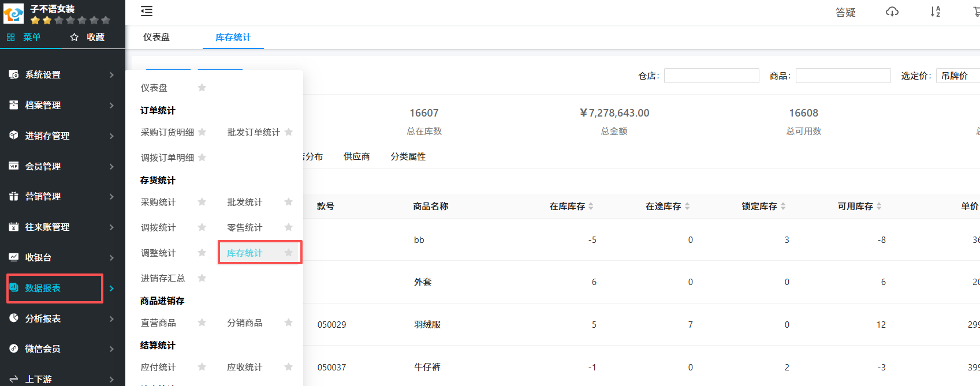Image resolution: width=980 pixels, height=386 pixels.
Task: Toggle favorite star for 库存统计
Action: point(289,253)
